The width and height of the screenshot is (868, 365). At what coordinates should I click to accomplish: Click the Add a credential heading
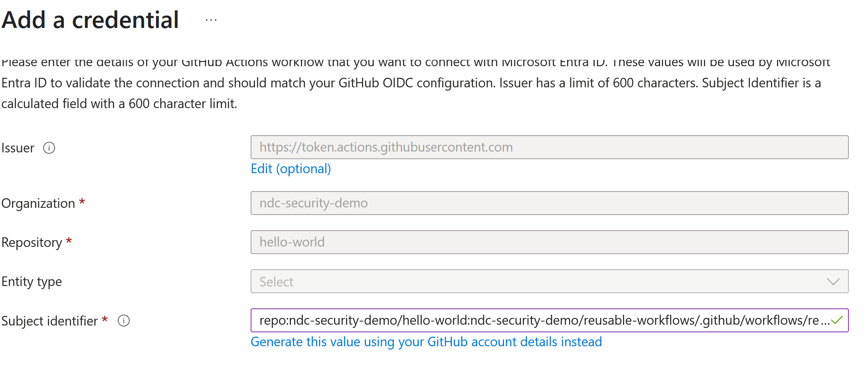point(90,20)
